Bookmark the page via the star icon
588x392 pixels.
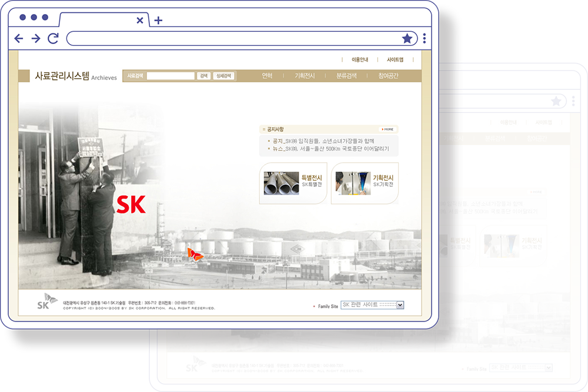coord(407,38)
